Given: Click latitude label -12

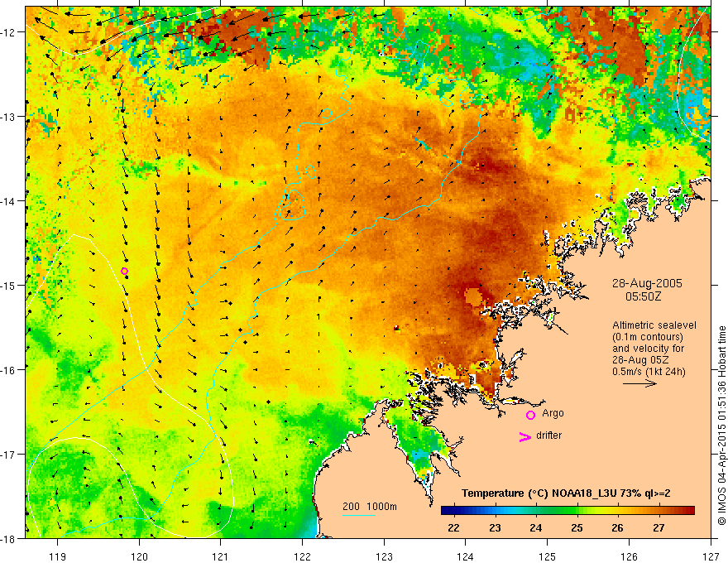Looking at the screenshot, I should 9,32.
